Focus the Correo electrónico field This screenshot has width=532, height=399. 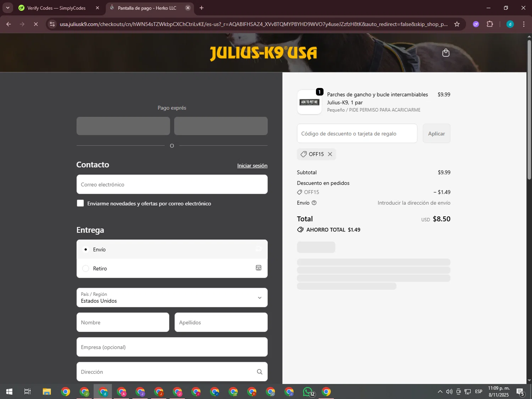[x=172, y=184]
